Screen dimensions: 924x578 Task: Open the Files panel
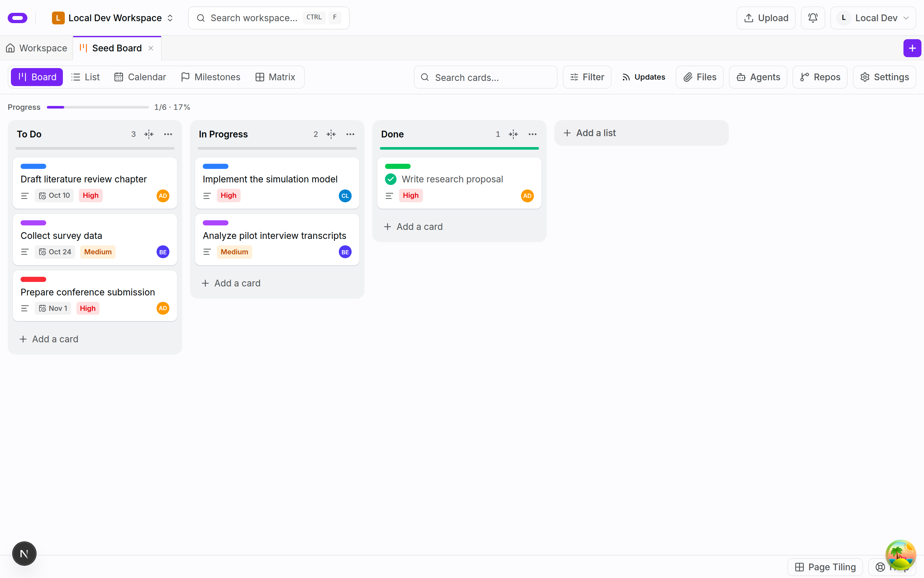coord(699,77)
